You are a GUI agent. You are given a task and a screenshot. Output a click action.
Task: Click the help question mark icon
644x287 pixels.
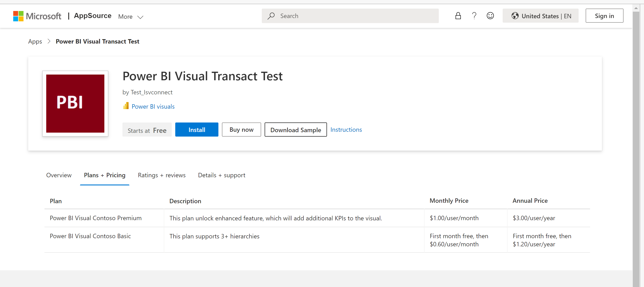click(474, 16)
